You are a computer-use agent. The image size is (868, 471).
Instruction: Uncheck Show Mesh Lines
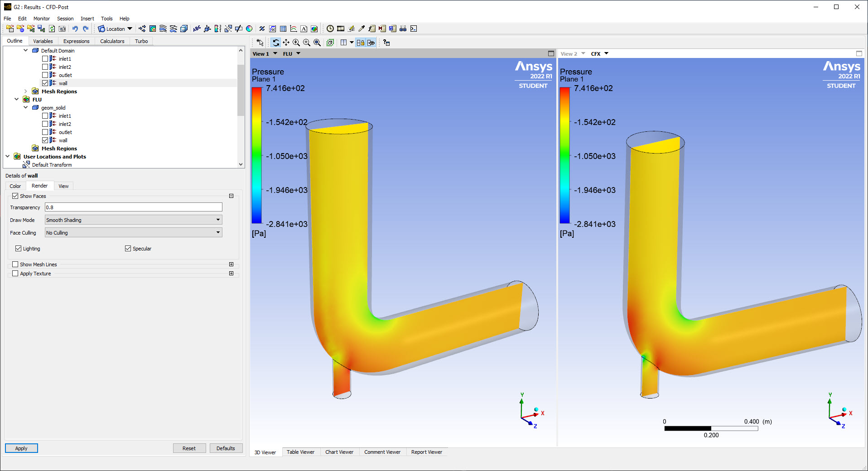(15, 264)
